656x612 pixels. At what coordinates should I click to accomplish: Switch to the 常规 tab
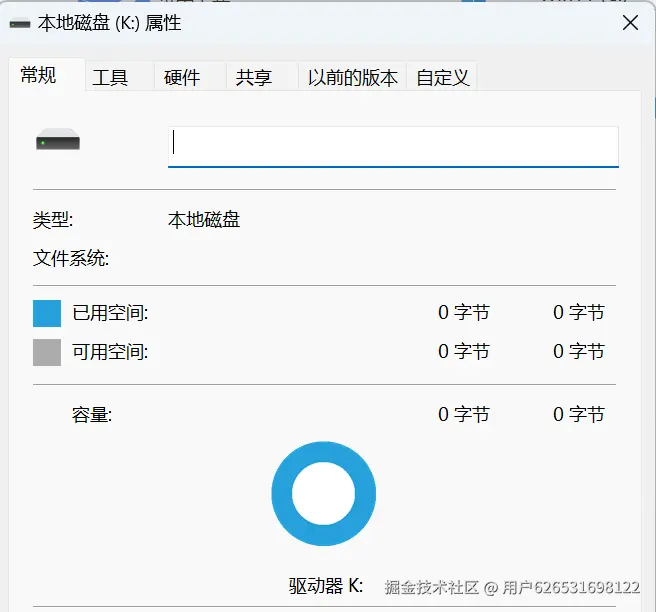(x=46, y=75)
